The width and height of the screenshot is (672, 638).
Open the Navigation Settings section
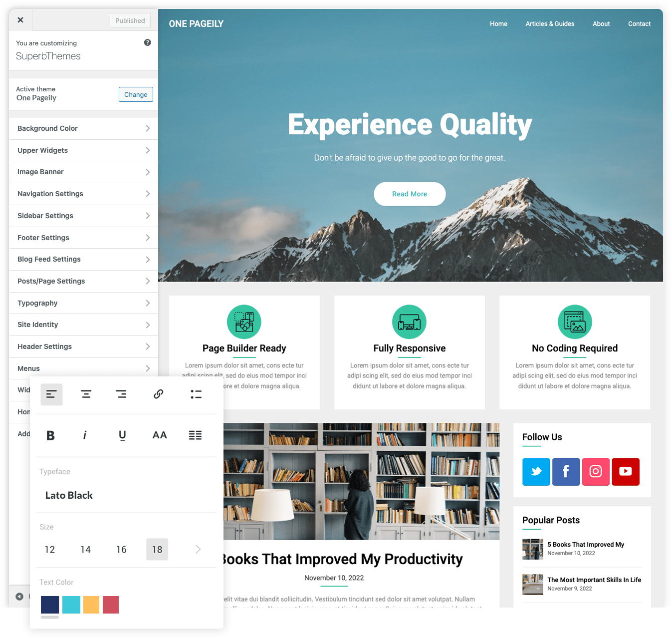[x=83, y=194]
